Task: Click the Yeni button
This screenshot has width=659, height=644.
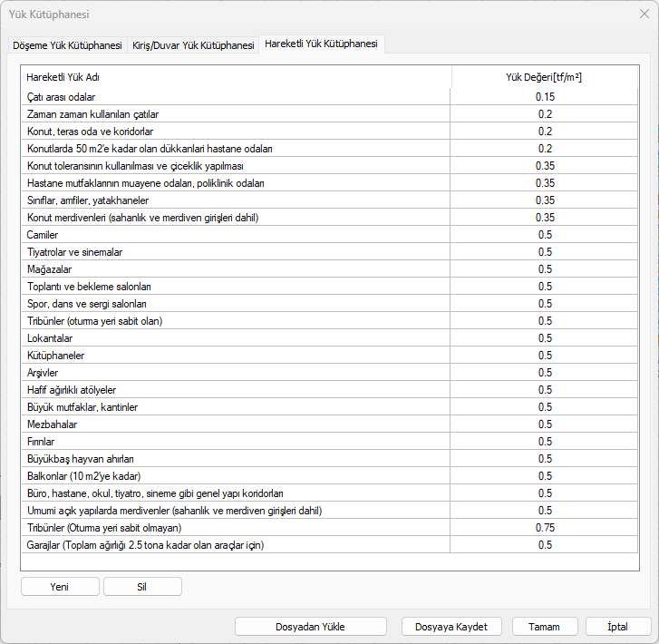Action: [60, 587]
